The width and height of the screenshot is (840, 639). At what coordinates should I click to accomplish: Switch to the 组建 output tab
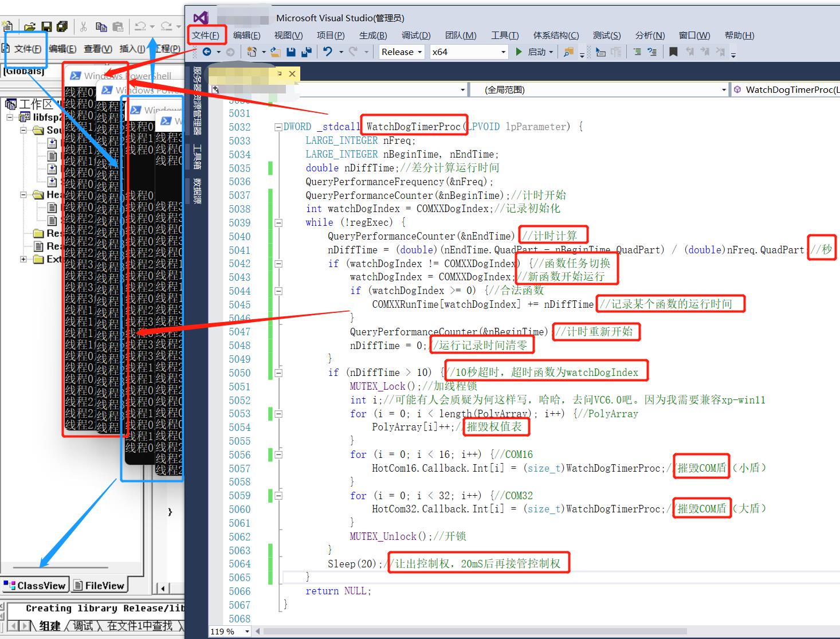49,626
